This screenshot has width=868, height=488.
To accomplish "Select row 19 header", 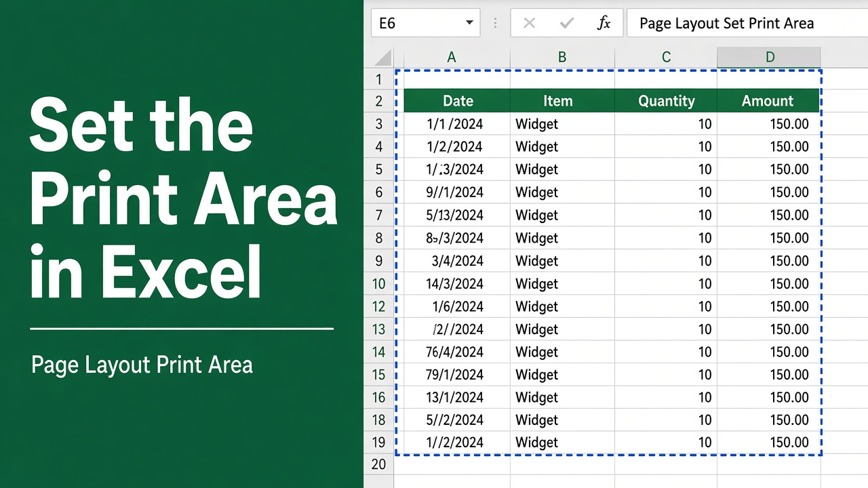I will (378, 443).
